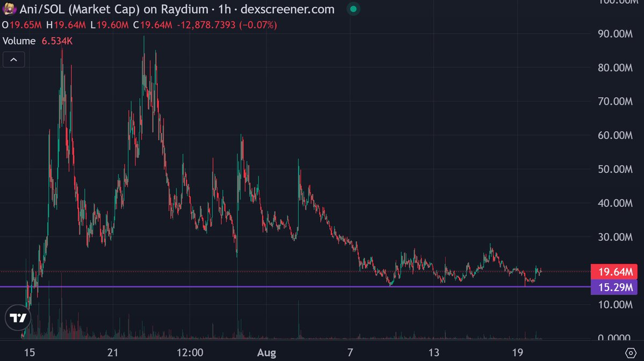Click the open value O19.65M
Viewport: 644px width, 361px height.
click(22, 25)
